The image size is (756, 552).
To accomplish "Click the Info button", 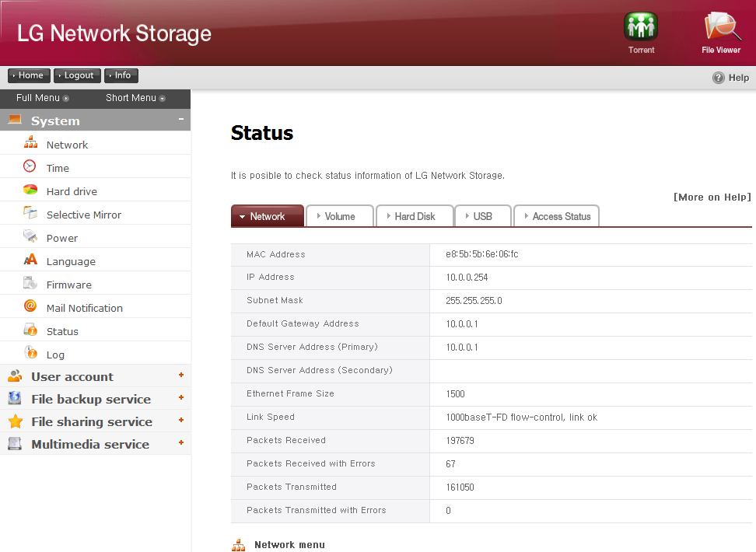I will (121, 75).
